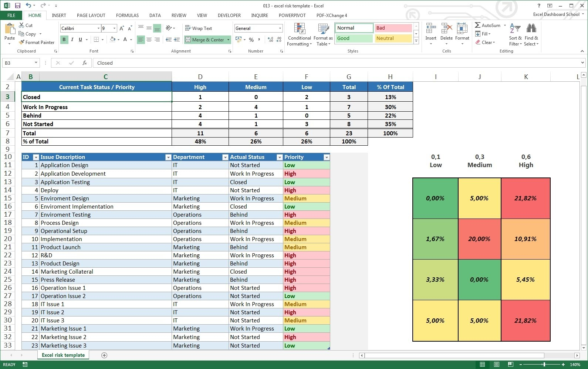The image size is (588, 369).
Task: Expand the Department column filter dropdown
Action: pyautogui.click(x=225, y=158)
